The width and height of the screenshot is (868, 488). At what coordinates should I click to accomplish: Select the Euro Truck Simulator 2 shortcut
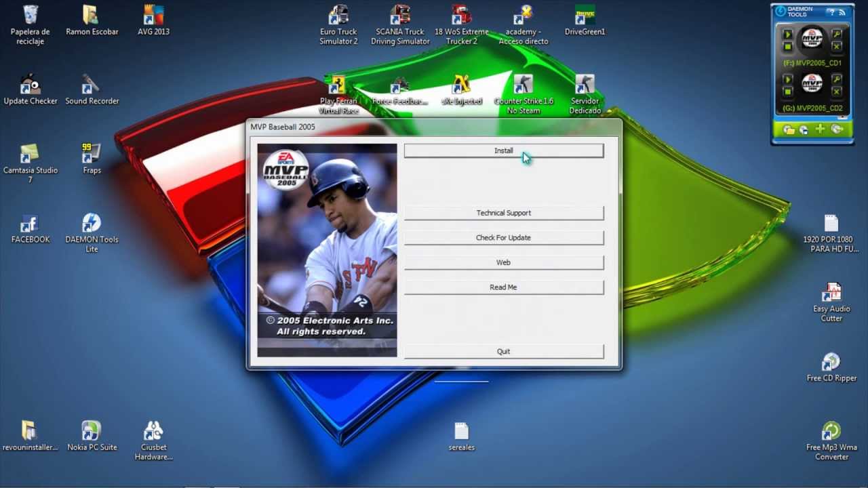click(338, 25)
